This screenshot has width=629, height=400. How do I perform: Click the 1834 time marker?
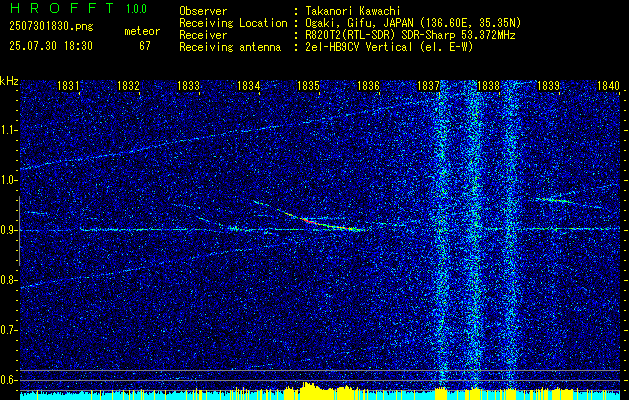[248, 85]
